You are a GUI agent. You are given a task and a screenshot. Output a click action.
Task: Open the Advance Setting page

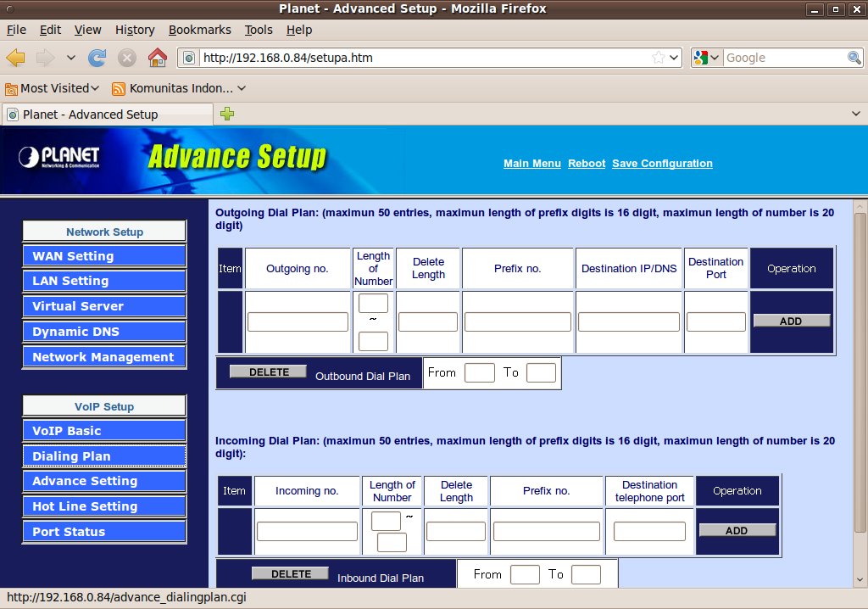point(104,481)
